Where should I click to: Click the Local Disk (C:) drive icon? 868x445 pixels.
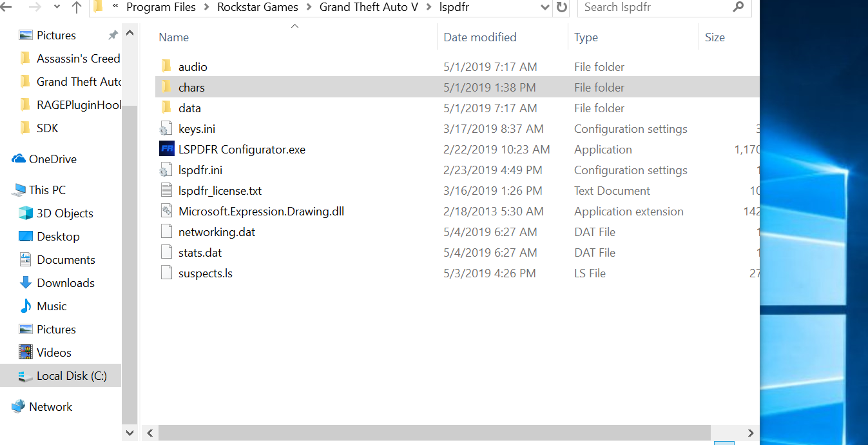26,376
